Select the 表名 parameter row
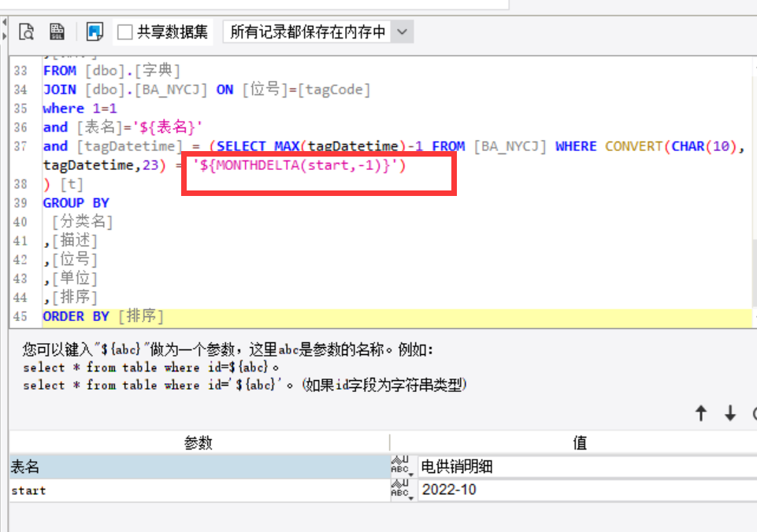This screenshot has width=757, height=532. coord(199,467)
